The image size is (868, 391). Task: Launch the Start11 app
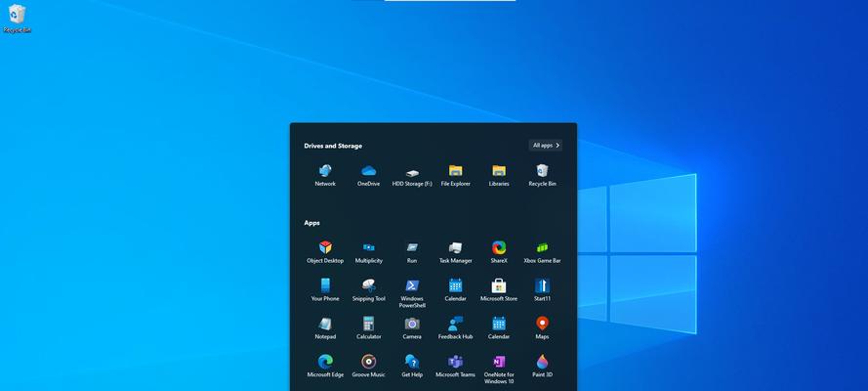[x=543, y=290]
